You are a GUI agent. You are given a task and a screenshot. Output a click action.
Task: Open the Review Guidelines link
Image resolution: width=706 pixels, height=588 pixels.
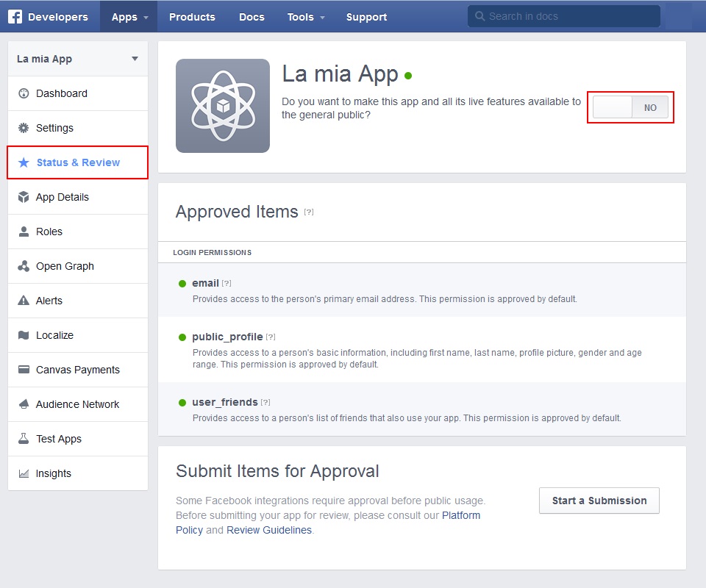269,530
